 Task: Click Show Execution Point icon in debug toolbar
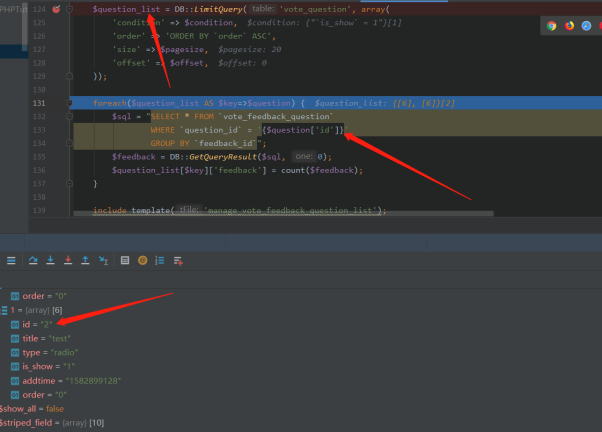pyautogui.click(x=11, y=261)
